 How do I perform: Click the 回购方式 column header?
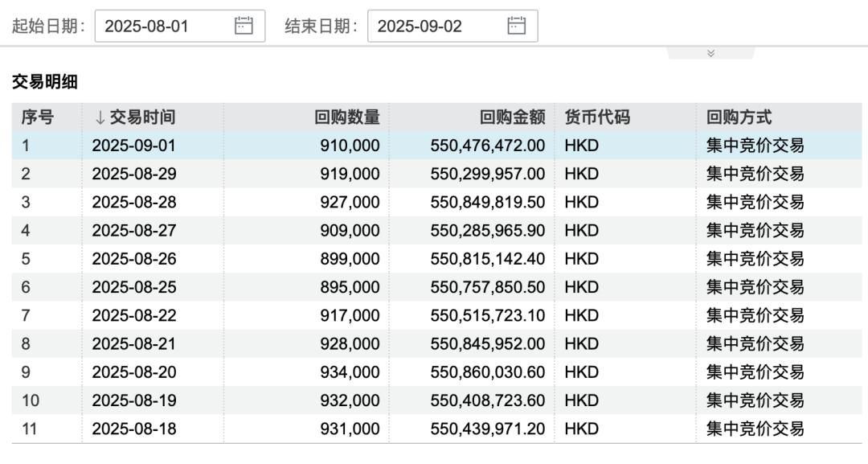739,117
